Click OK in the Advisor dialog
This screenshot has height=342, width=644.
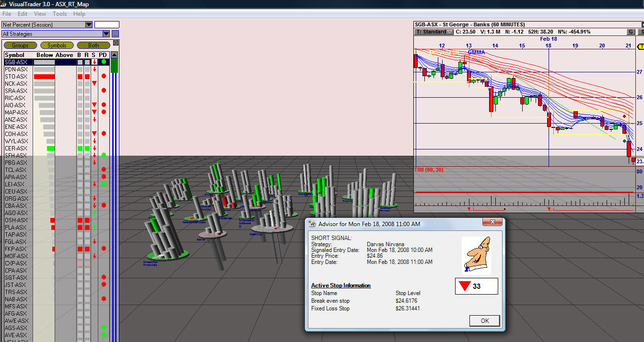(485, 320)
